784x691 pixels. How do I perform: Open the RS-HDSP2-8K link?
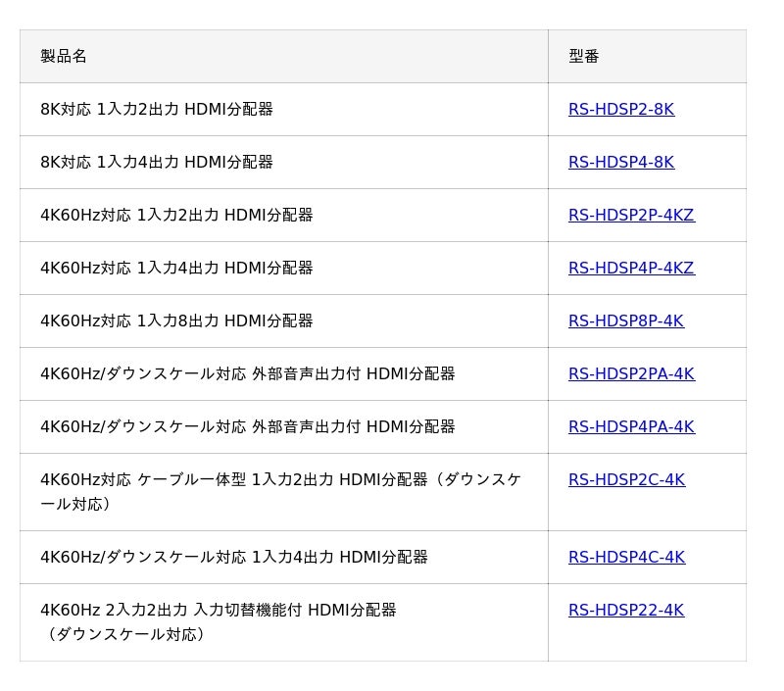click(620, 110)
